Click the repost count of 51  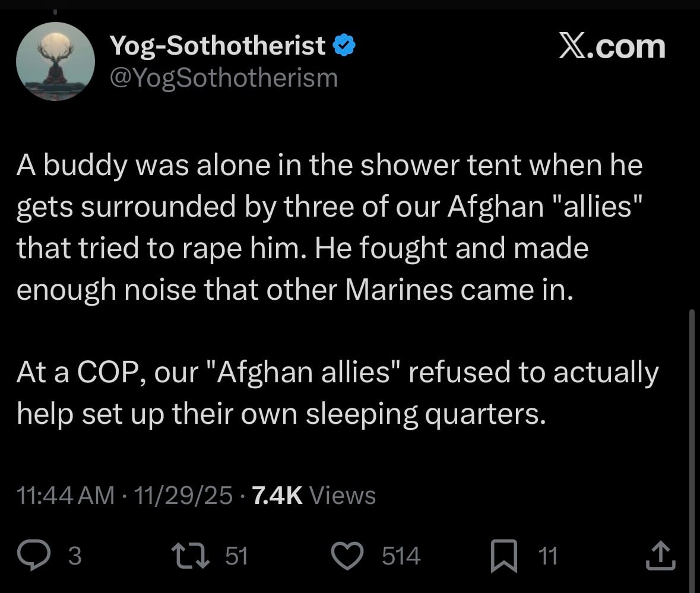pos(237,556)
